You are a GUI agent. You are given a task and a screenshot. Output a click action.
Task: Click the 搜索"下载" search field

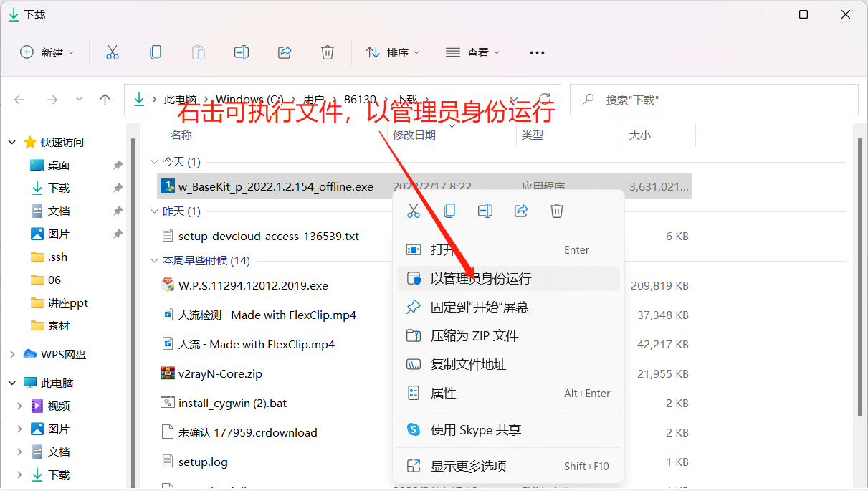click(x=714, y=100)
